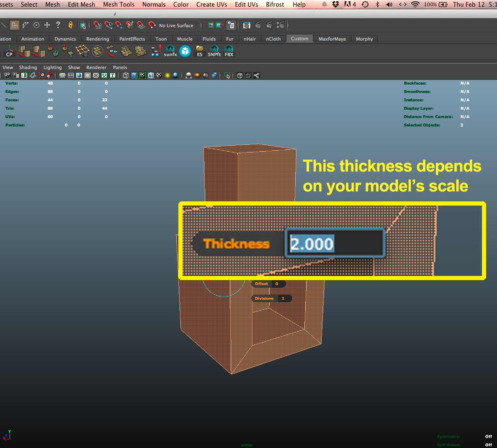Switch to the Rendering shelf tab

pos(98,39)
